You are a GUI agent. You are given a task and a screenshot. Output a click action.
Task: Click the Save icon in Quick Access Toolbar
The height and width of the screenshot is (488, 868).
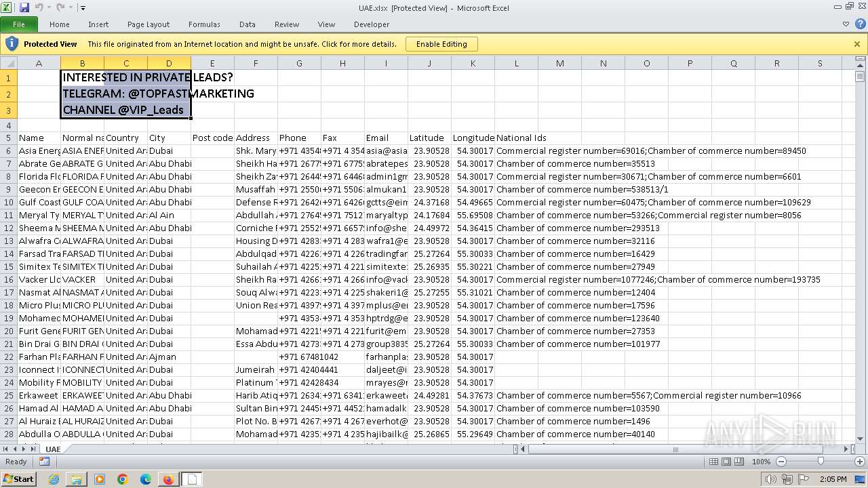click(x=24, y=7)
